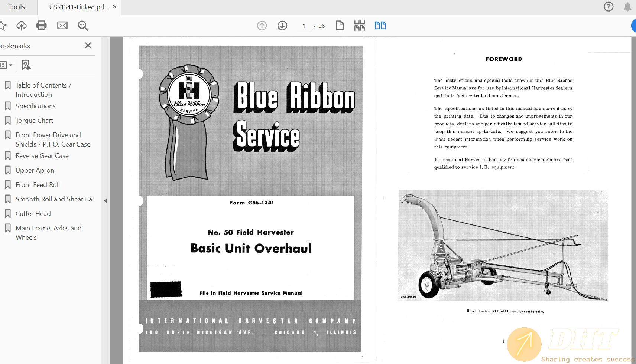636x364 pixels.
Task: Click the current page number field
Action: [304, 26]
